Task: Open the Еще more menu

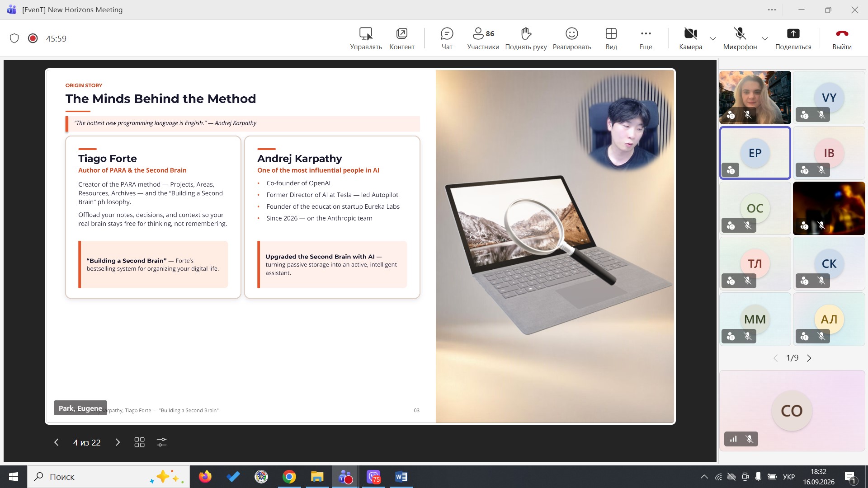Action: (x=646, y=38)
